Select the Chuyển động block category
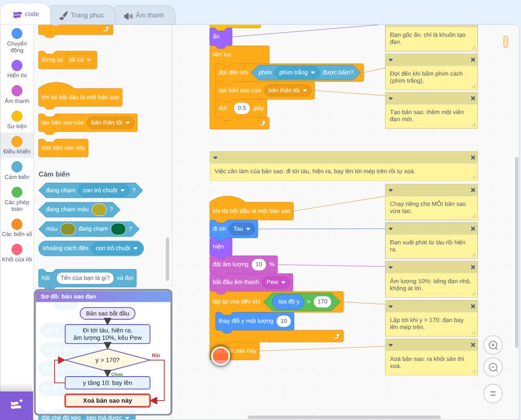 (17, 40)
